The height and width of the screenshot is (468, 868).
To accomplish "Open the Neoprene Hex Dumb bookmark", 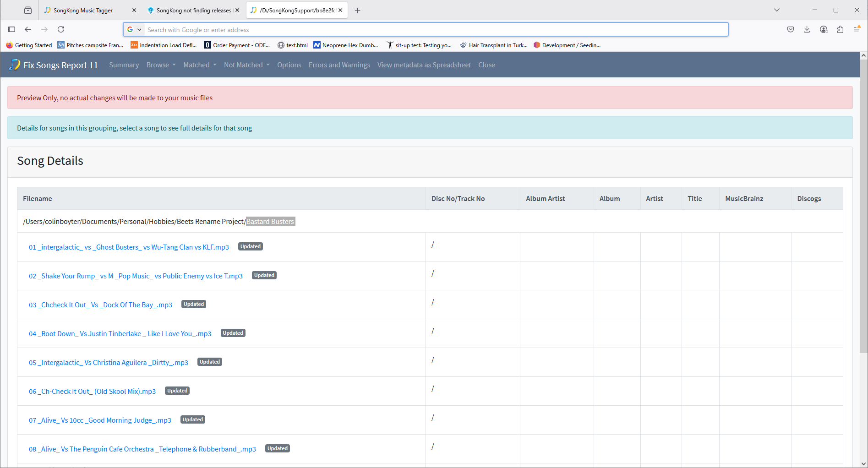I will pos(346,45).
